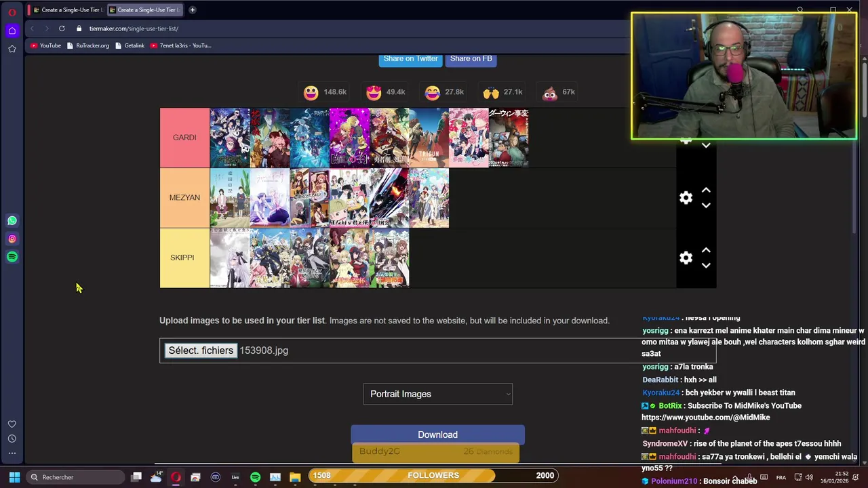
Task: Click the Rechercher taskbar search box
Action: click(x=74, y=477)
